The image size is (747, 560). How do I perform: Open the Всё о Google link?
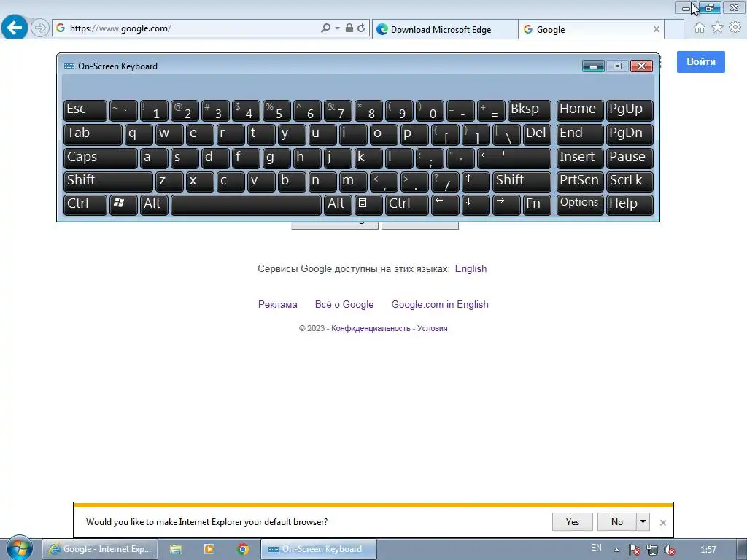[x=344, y=304]
